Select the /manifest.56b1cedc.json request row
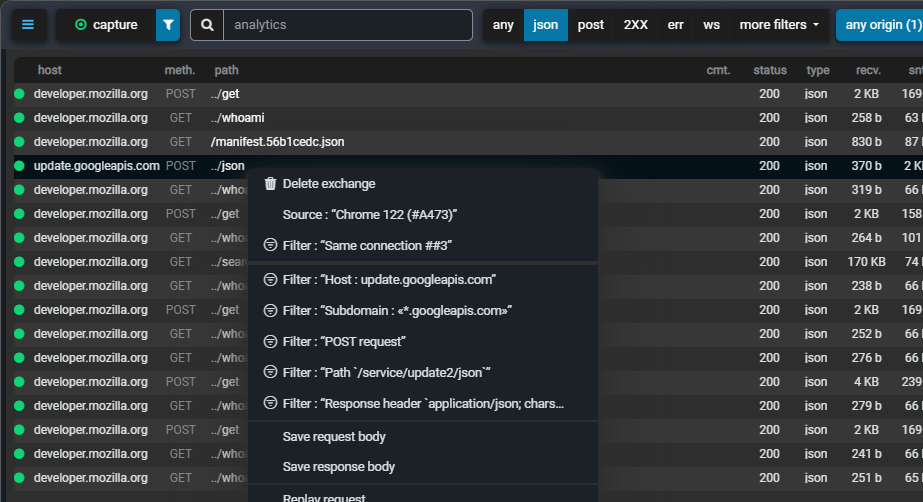 tap(277, 142)
